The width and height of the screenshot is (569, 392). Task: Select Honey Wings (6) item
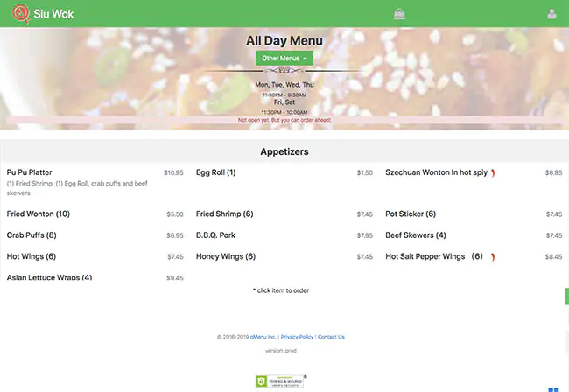[x=226, y=256]
